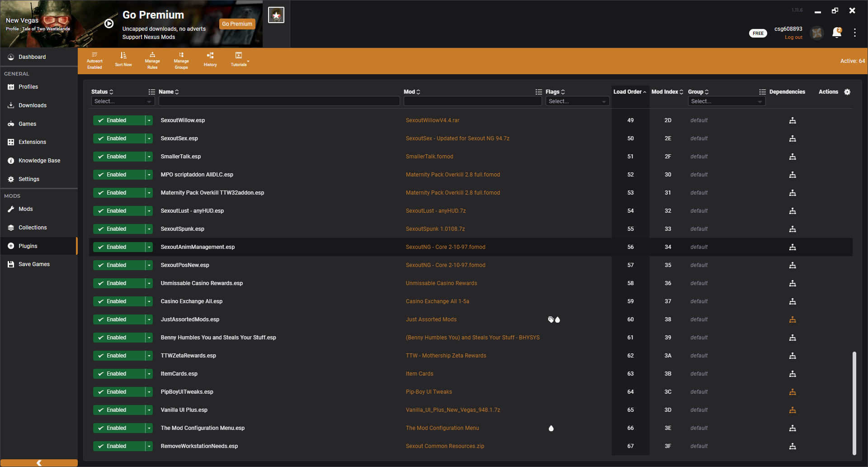Click the FREE account badge
The height and width of the screenshot is (467, 868).
pyautogui.click(x=758, y=33)
